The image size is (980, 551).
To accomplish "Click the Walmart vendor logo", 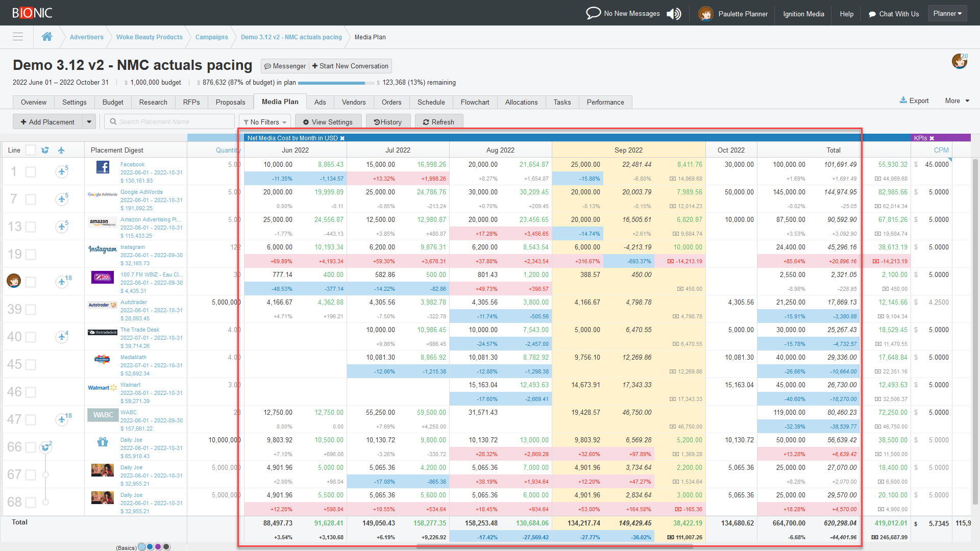I will point(103,388).
